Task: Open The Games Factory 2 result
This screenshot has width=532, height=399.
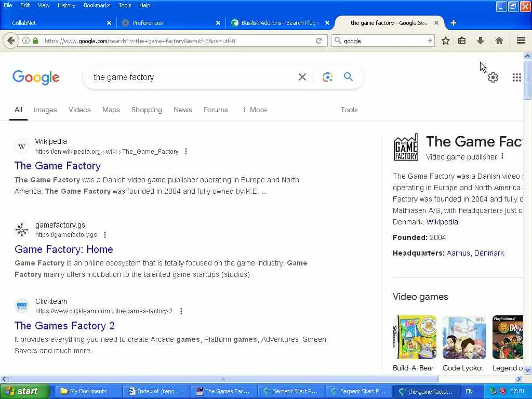Action: [x=64, y=325]
